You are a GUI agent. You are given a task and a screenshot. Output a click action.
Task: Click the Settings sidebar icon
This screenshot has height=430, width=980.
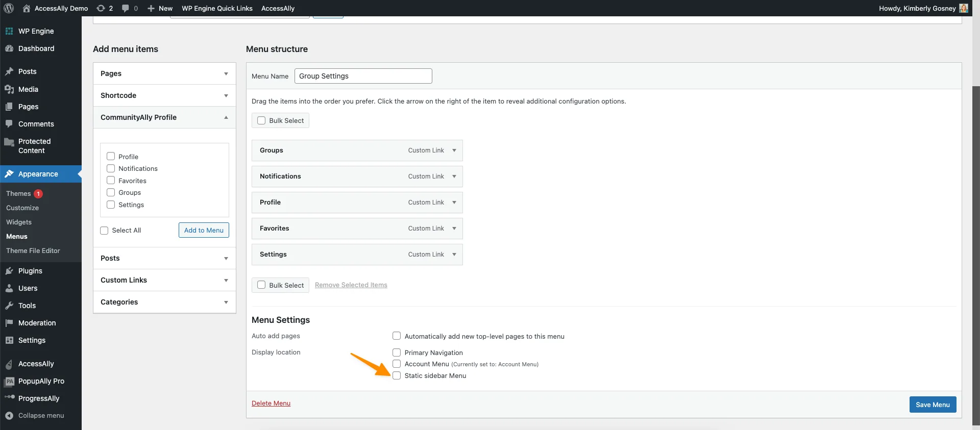point(9,340)
